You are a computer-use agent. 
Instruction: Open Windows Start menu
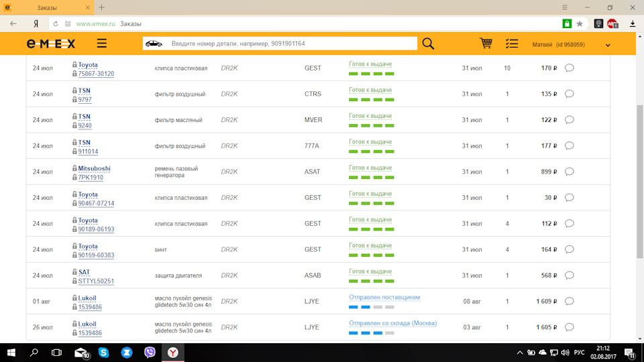11,353
